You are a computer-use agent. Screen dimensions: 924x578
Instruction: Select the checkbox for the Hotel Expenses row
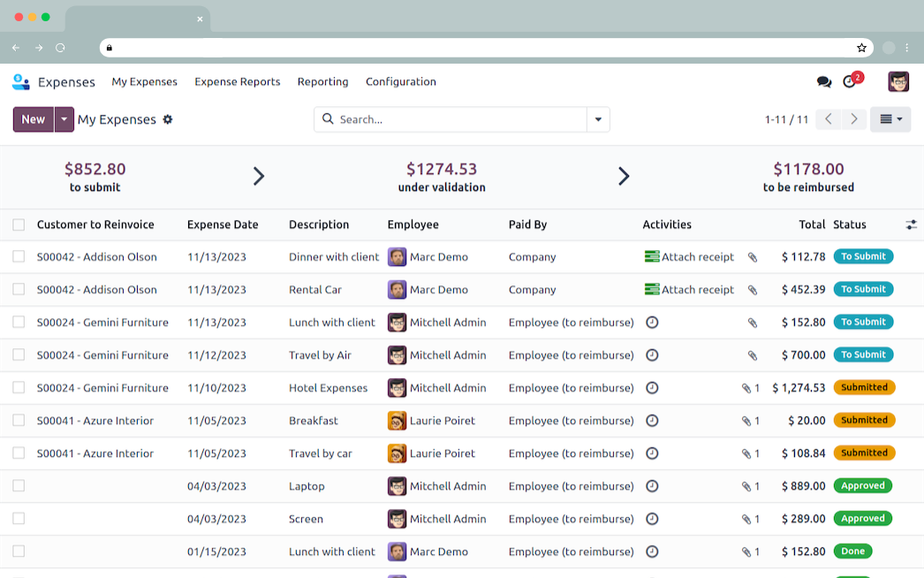19,388
